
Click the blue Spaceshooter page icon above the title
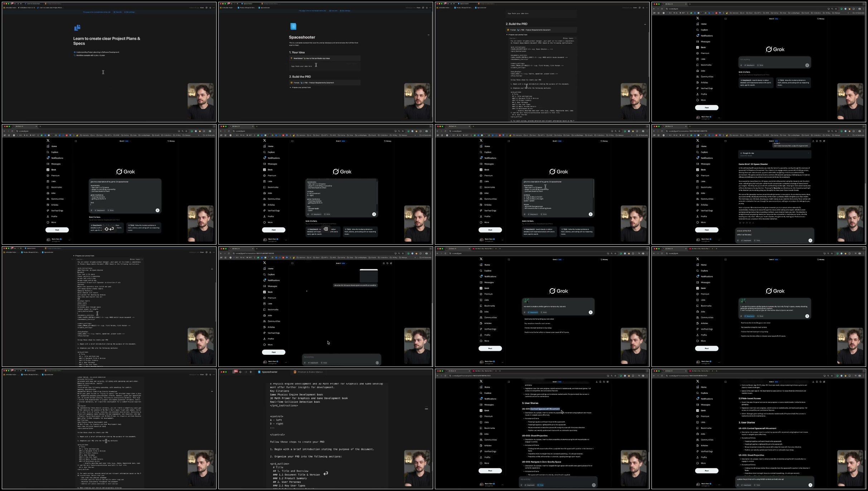[294, 26]
